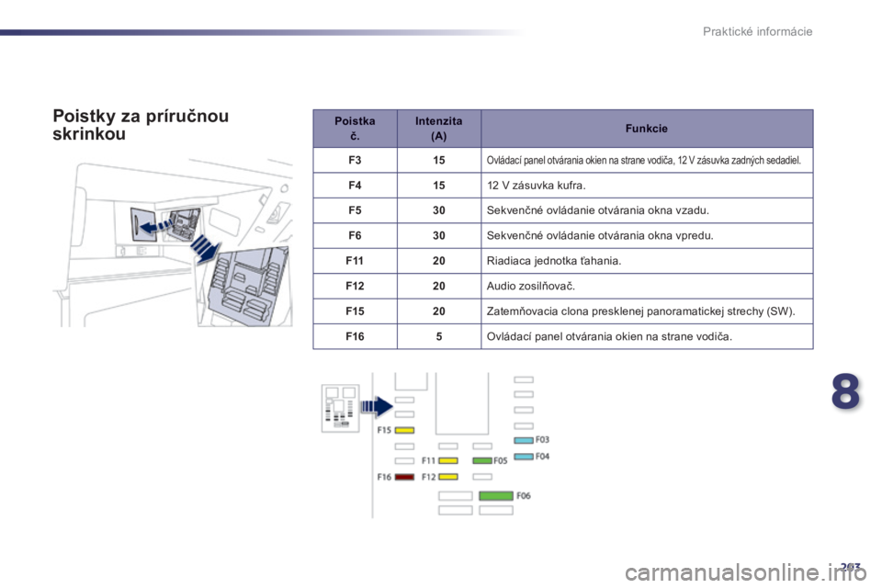Image resolution: width=882 pixels, height=588 pixels.
Task: Click the 'Funkcie' column header
Action: (x=647, y=129)
